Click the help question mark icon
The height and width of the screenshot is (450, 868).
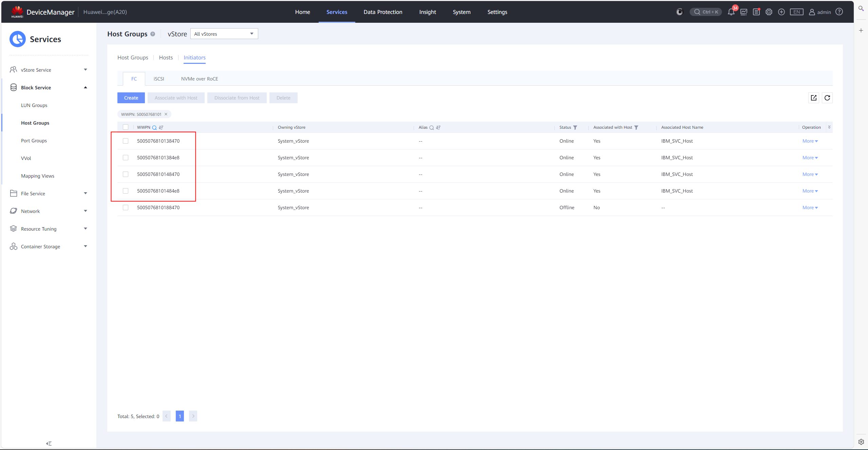pos(839,12)
